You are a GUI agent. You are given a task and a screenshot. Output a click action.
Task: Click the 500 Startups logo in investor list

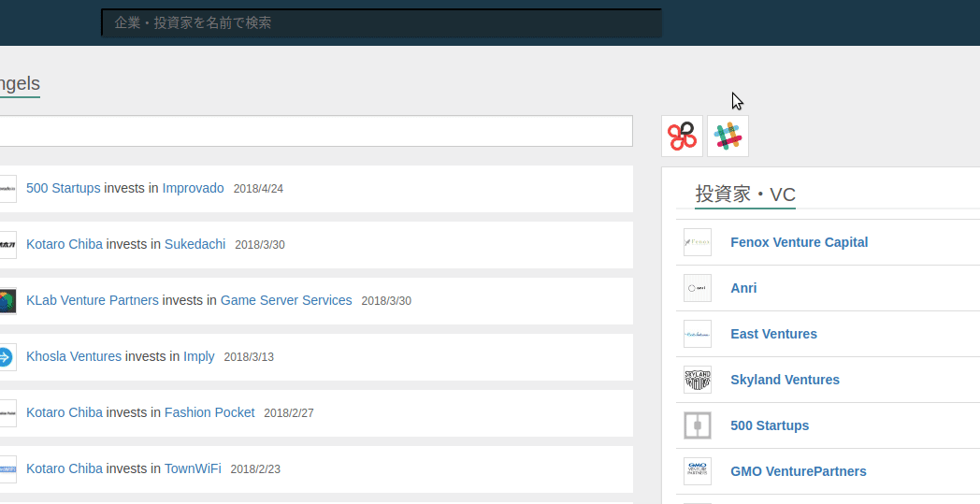(x=698, y=425)
